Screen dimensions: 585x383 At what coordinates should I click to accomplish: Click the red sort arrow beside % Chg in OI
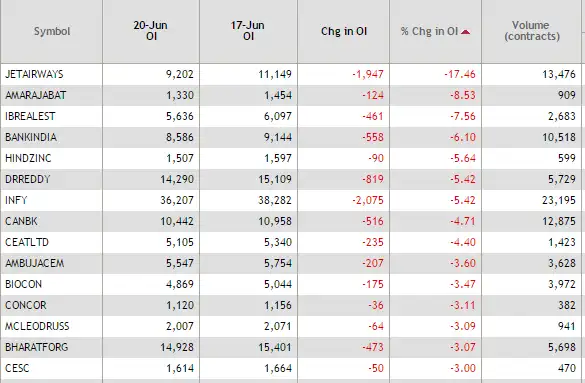tap(465, 32)
